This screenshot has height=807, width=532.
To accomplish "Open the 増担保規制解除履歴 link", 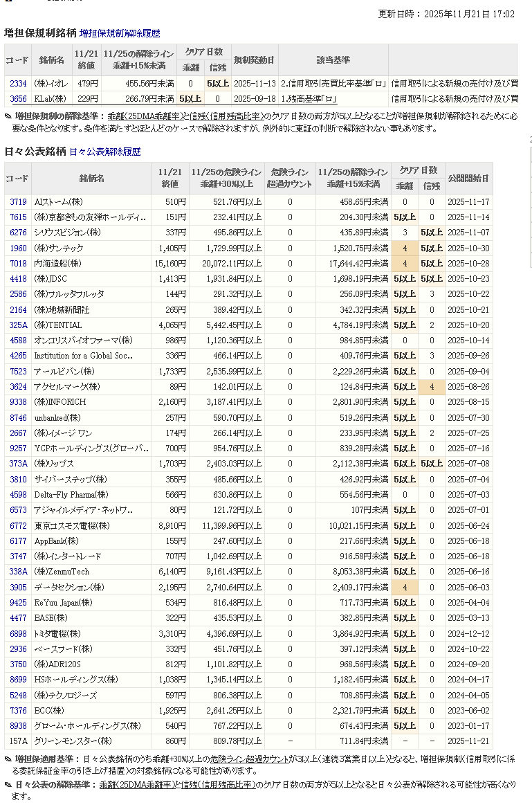I will click(x=120, y=33).
